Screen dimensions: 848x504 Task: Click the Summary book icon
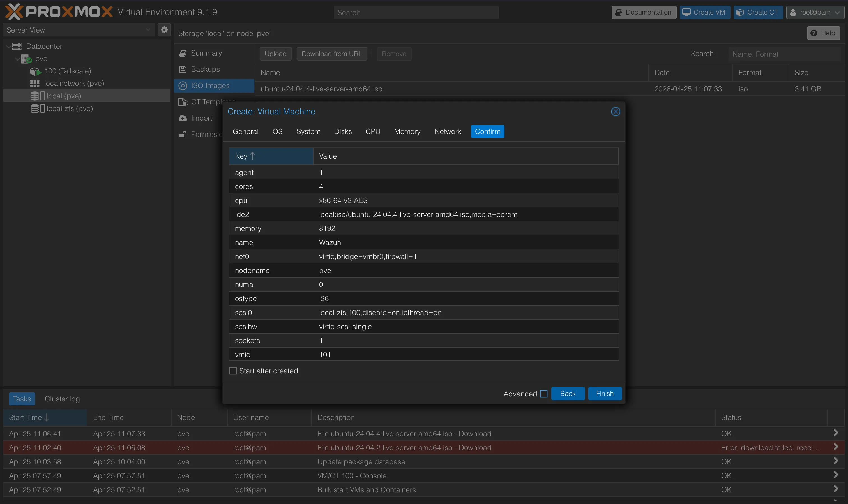[x=183, y=53]
